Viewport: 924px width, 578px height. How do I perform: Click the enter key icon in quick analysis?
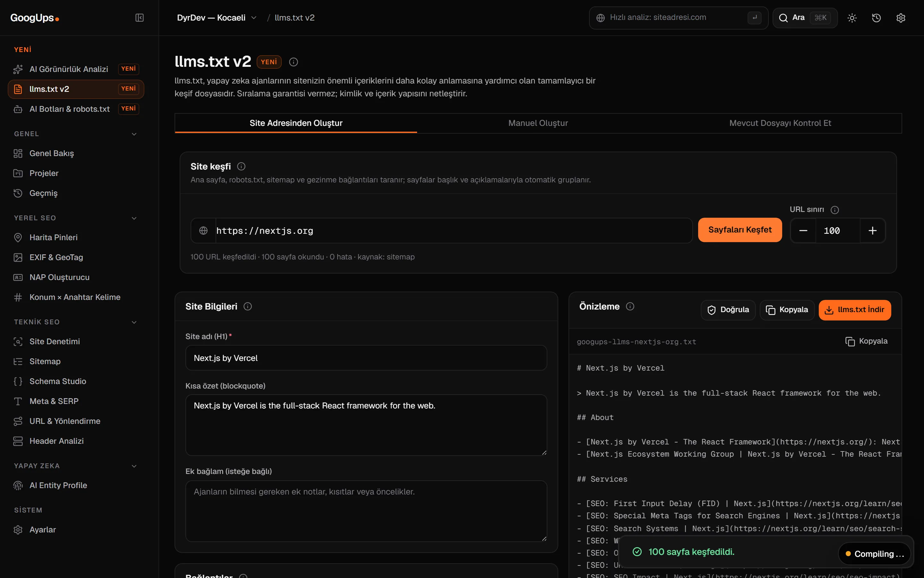[x=755, y=18]
